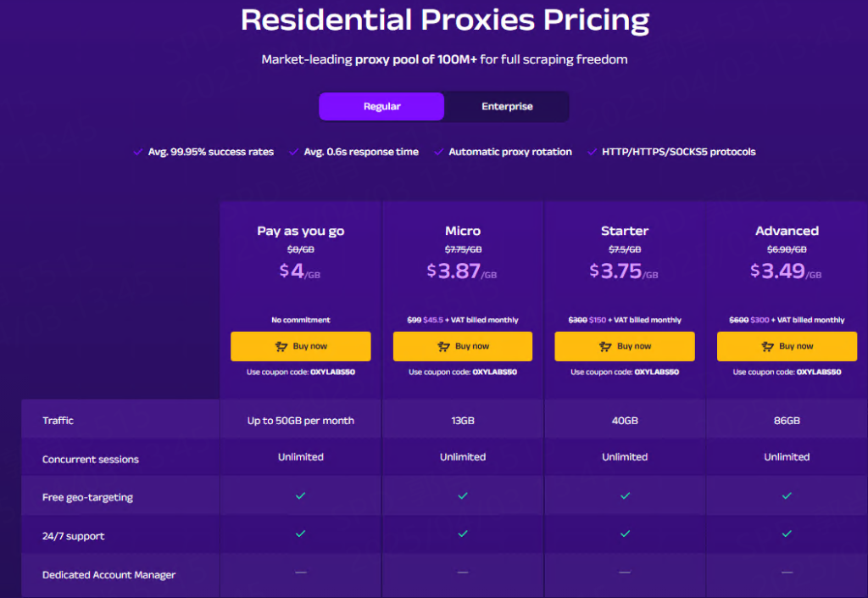Click cart icon in Pay as you go button
The width and height of the screenshot is (868, 598).
pyautogui.click(x=281, y=346)
